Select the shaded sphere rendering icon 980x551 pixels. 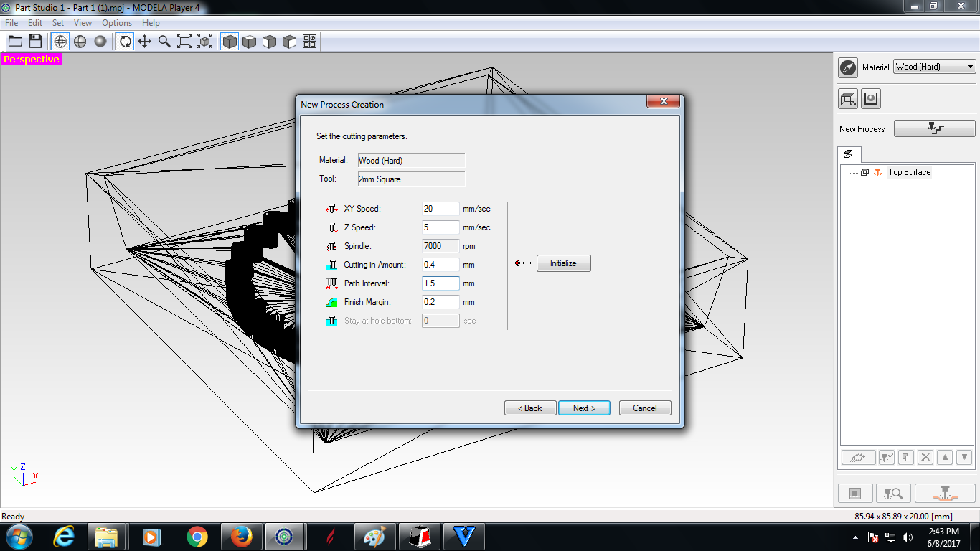tap(100, 42)
